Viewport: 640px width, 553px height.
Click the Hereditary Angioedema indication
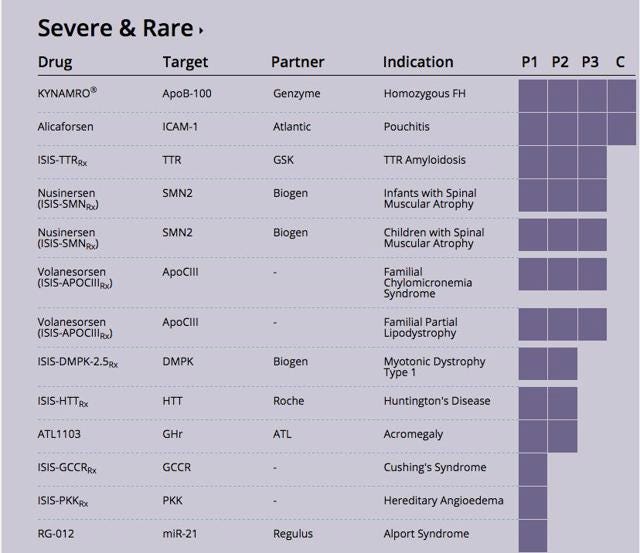[x=443, y=501]
